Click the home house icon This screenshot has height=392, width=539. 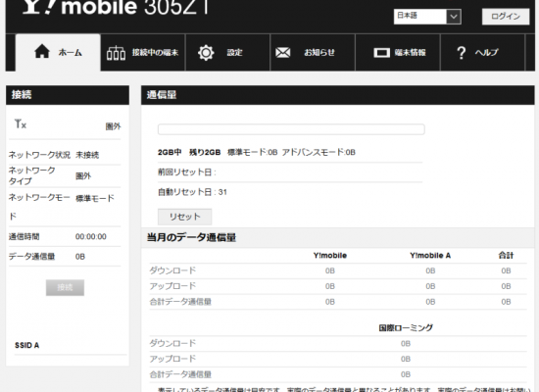[x=42, y=52]
